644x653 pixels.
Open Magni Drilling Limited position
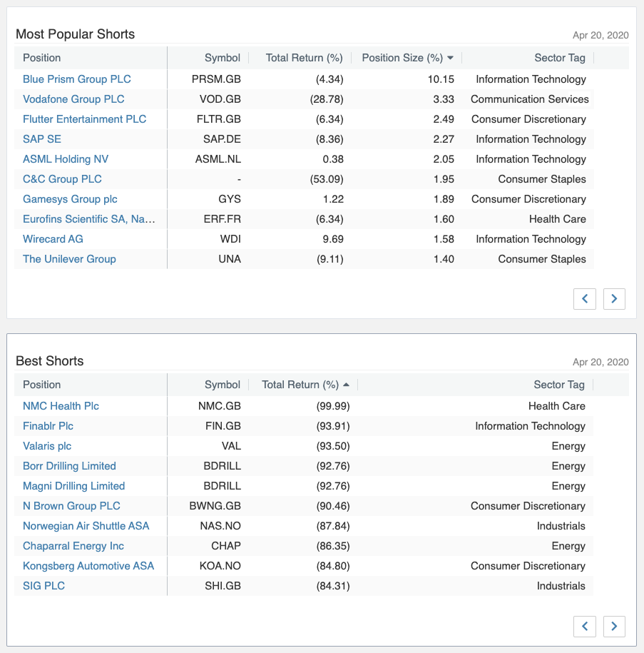pos(73,486)
